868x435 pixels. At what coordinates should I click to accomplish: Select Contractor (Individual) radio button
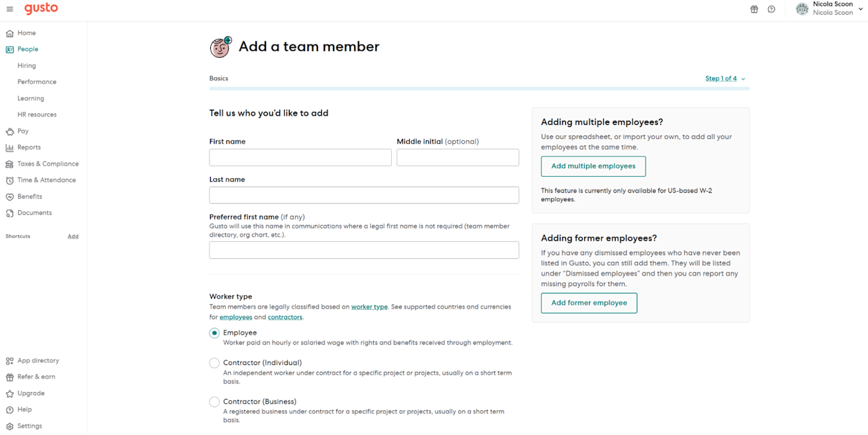pyautogui.click(x=215, y=363)
